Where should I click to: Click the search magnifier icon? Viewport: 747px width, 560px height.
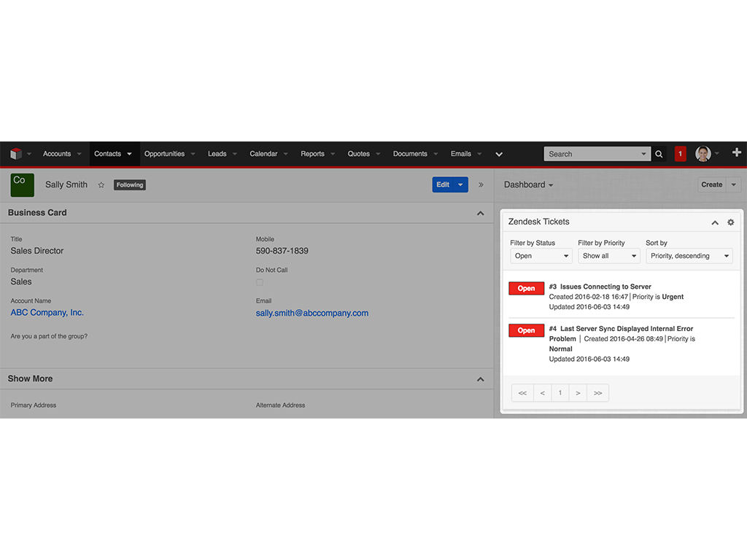pyautogui.click(x=659, y=154)
